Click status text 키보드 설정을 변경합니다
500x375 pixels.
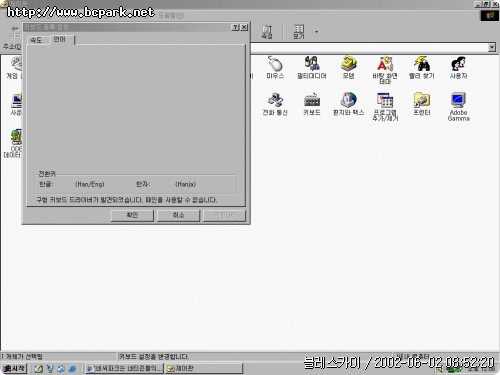pos(154,357)
